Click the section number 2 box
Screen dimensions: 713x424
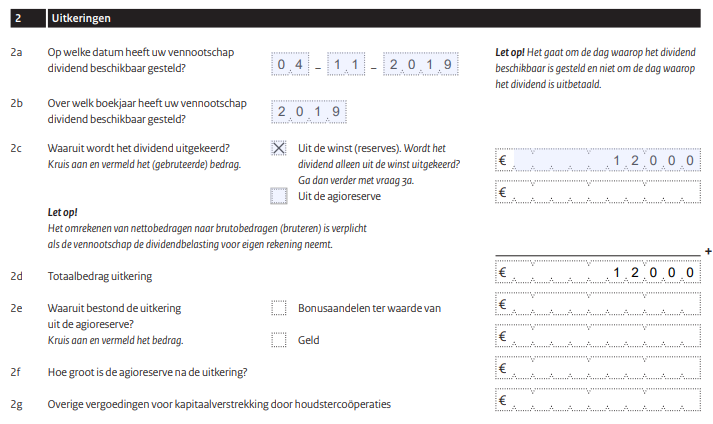[x=28, y=18]
